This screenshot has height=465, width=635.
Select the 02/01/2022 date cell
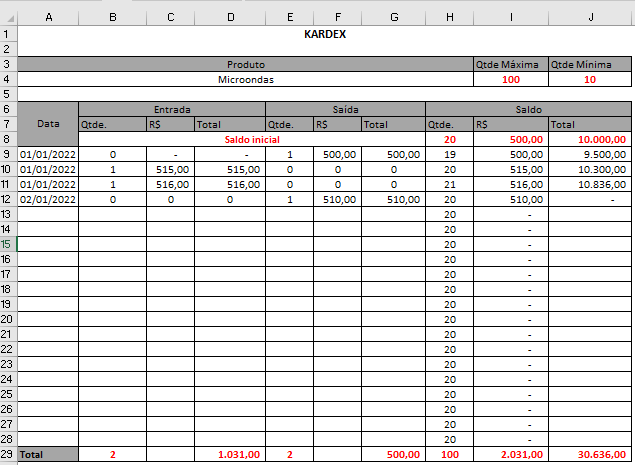tap(48, 199)
